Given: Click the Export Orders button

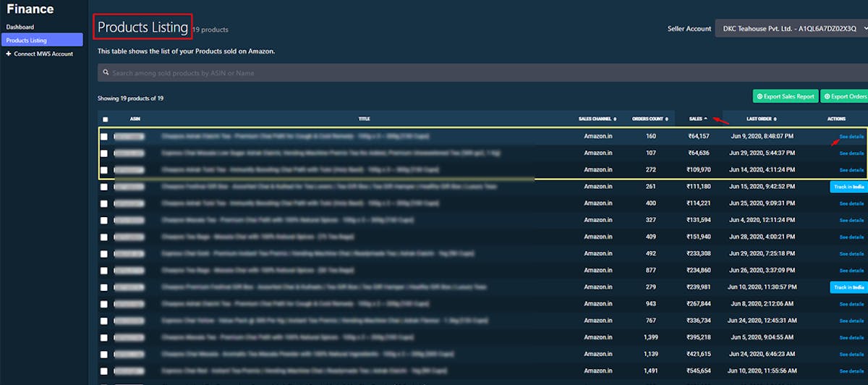Looking at the screenshot, I should tap(845, 96).
